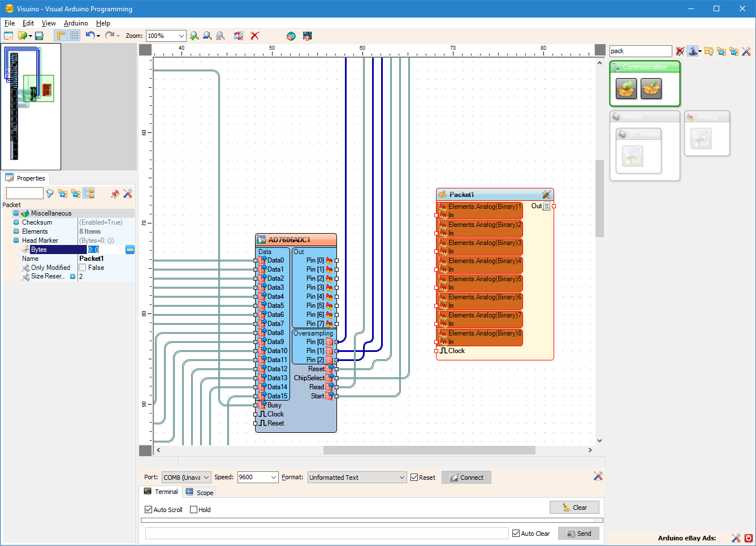This screenshot has height=546, width=756.
Task: Click the red X delete toolbar icon
Action: (255, 36)
